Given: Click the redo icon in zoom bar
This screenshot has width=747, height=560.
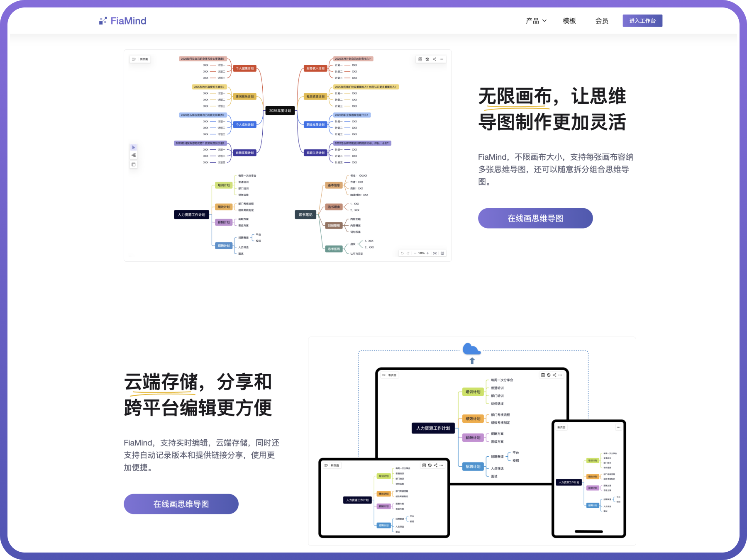Looking at the screenshot, I should click(408, 253).
